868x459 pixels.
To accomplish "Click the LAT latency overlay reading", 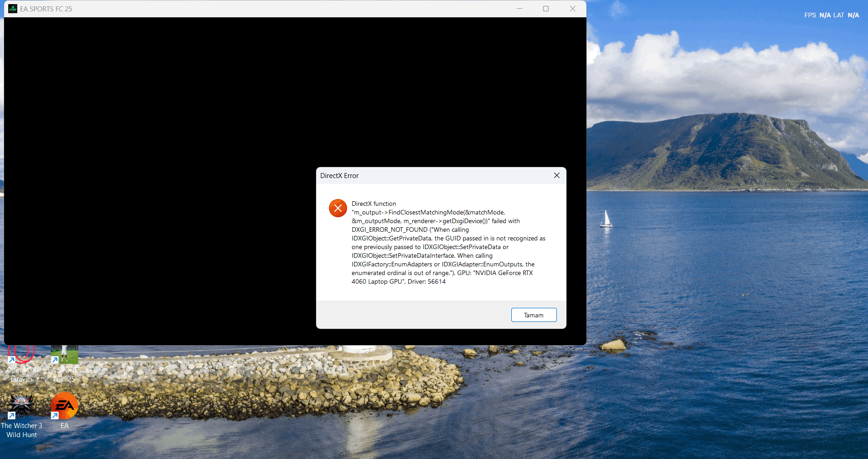I will (846, 15).
